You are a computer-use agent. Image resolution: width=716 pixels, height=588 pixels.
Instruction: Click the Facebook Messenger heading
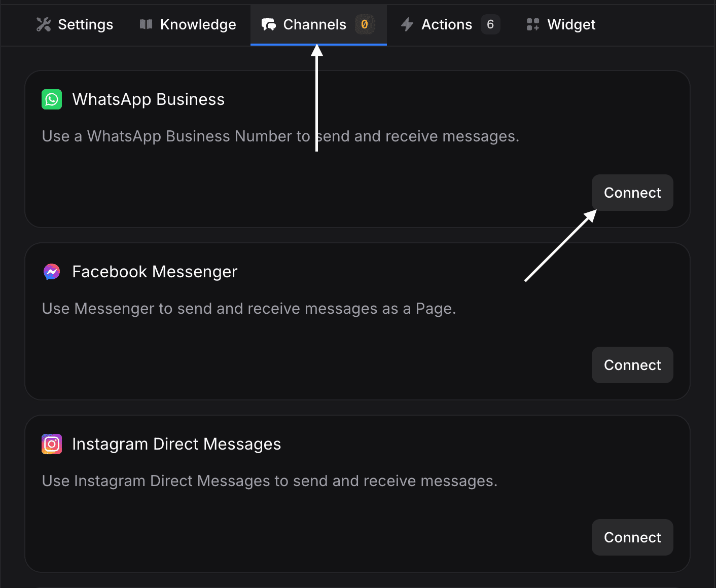coord(155,272)
